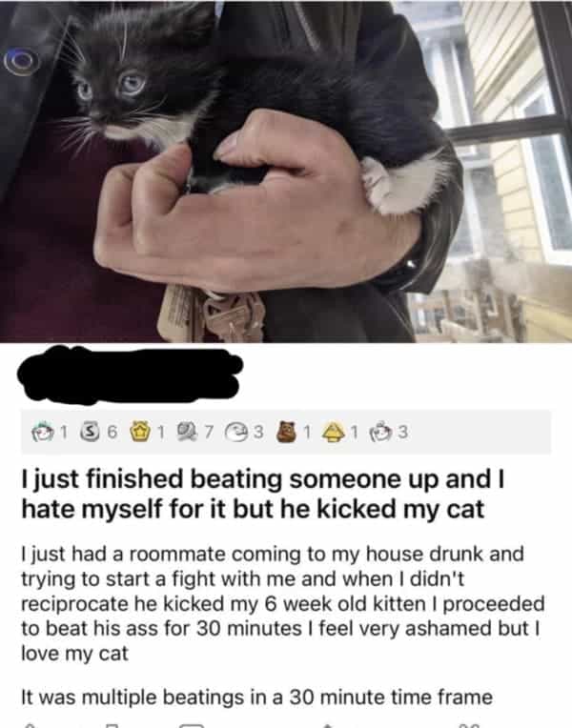
Task: Click the count 7 beside the gray award
Action: click(209, 433)
